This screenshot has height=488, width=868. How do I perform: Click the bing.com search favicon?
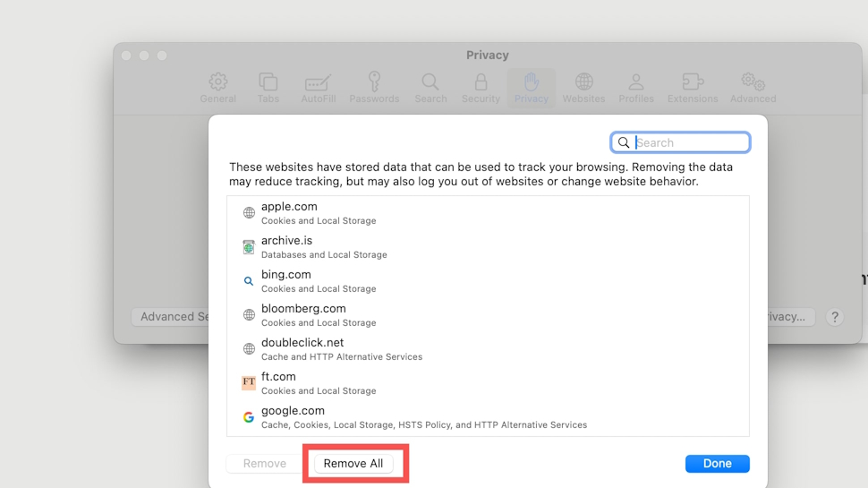tap(249, 281)
